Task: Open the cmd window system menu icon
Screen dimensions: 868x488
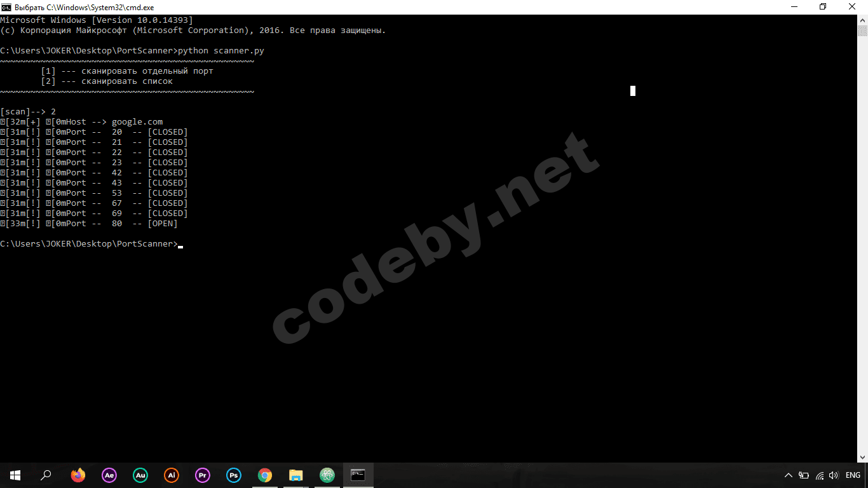Action: click(6, 7)
